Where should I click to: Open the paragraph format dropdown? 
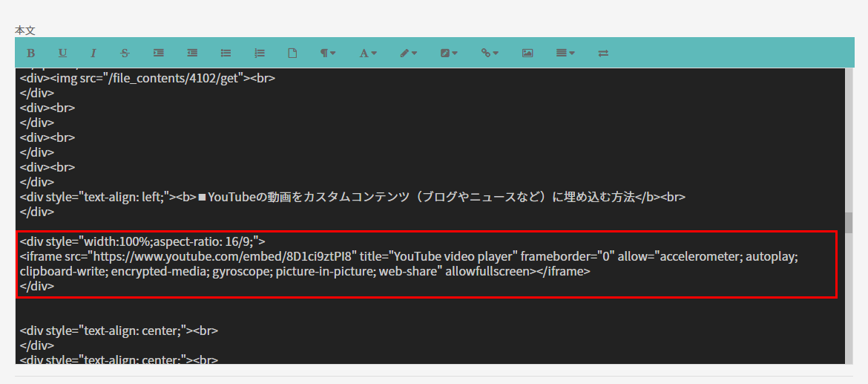(328, 53)
